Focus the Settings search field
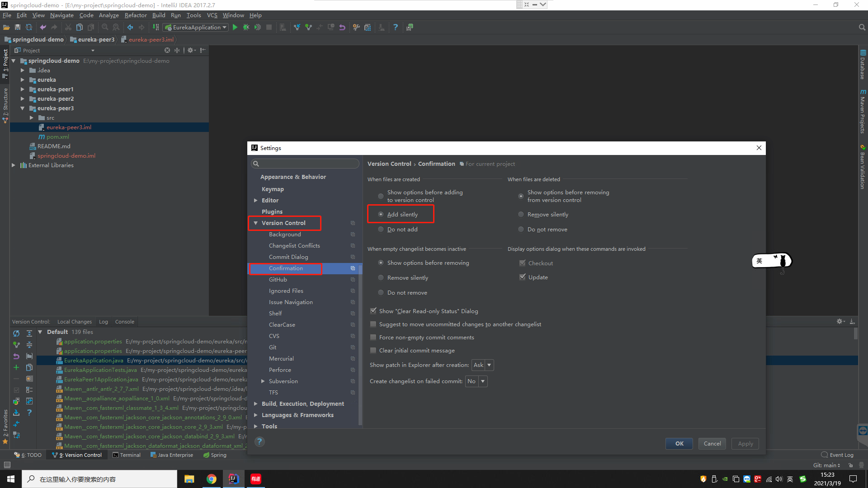Viewport: 868px width, 488px height. click(x=305, y=164)
